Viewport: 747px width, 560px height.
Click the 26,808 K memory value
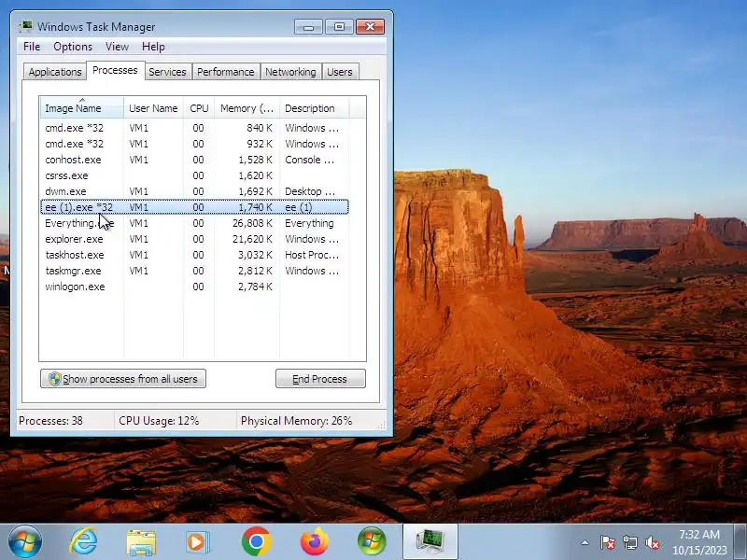[x=252, y=223]
